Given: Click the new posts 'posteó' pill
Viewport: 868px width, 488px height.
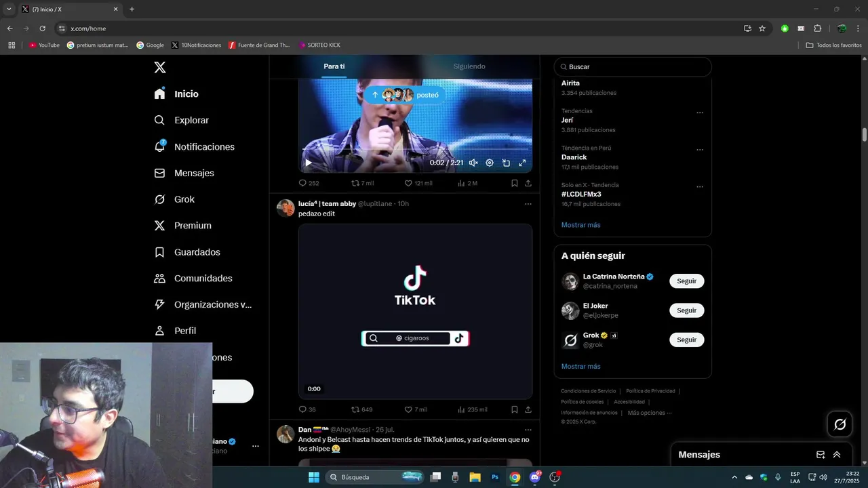Looking at the screenshot, I should 405,95.
